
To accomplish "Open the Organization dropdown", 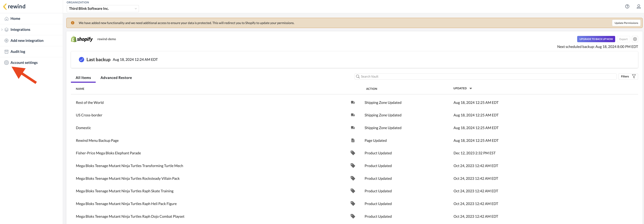I will (x=103, y=9).
